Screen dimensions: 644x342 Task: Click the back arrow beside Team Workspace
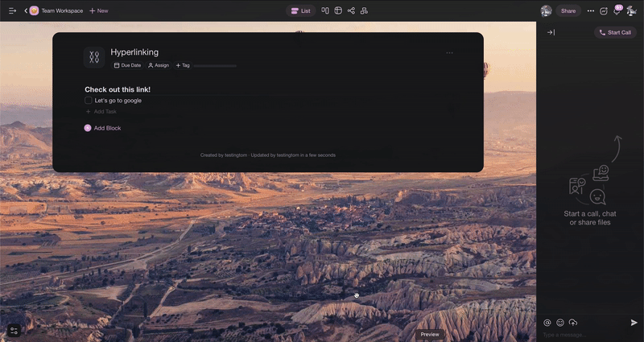tap(25, 10)
